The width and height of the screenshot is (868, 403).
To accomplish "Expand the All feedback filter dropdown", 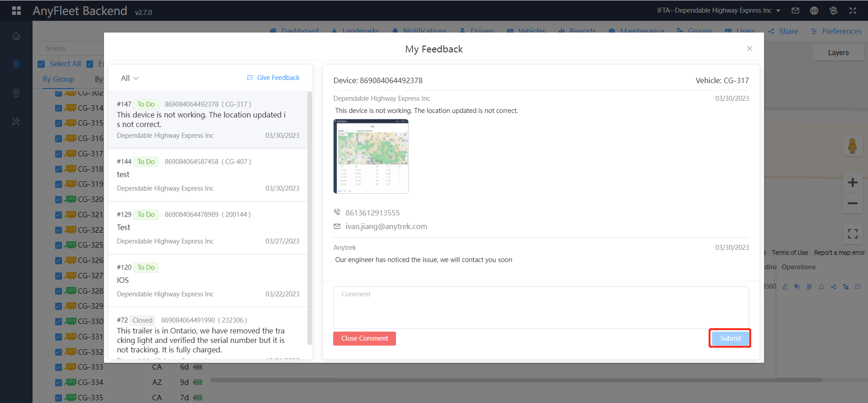I will (x=129, y=78).
